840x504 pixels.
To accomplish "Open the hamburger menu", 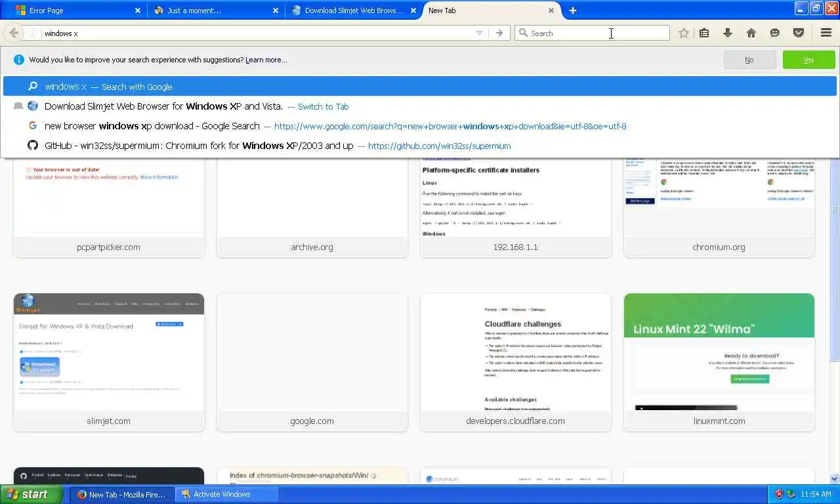I will (826, 33).
